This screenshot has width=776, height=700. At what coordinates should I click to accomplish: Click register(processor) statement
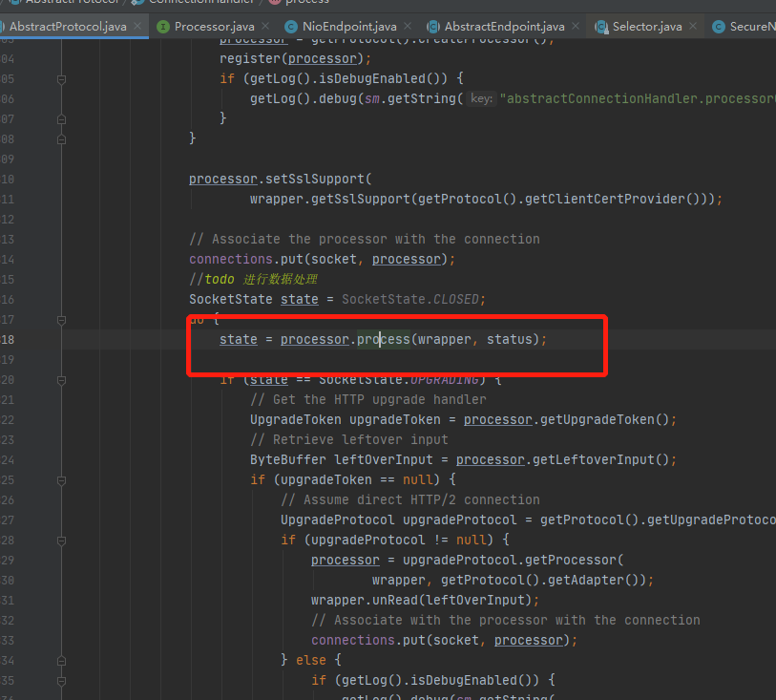295,58
